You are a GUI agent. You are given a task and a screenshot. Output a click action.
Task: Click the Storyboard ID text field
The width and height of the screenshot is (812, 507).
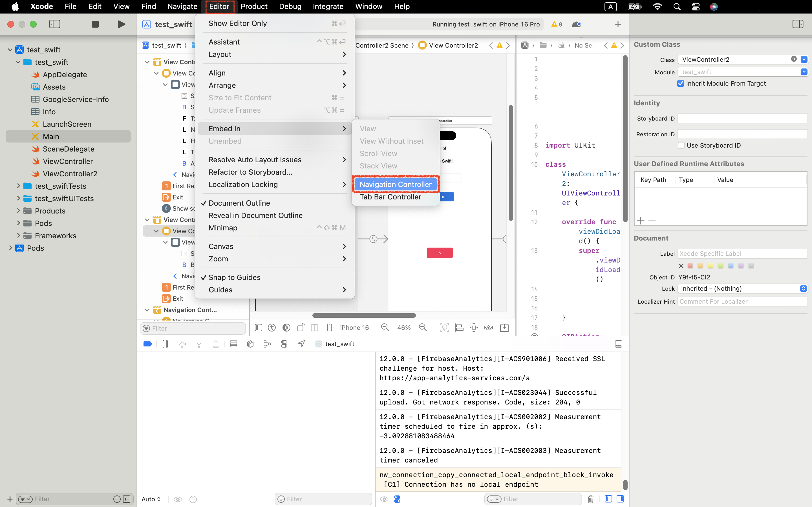pyautogui.click(x=742, y=118)
